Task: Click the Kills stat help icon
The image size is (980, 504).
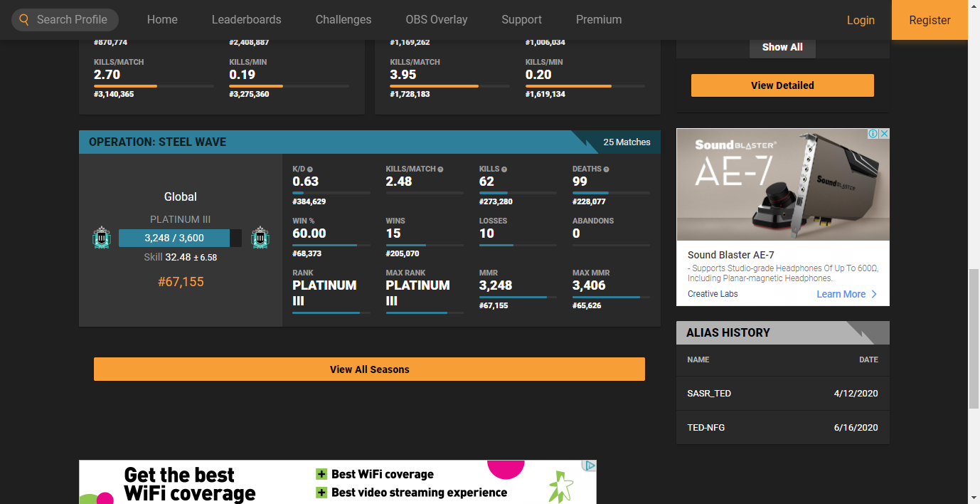Action: pos(504,169)
